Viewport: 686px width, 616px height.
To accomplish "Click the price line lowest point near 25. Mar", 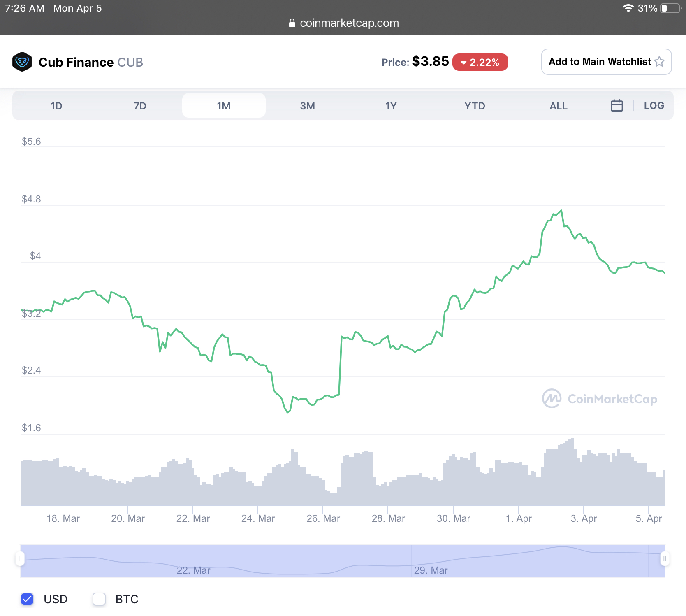I will point(287,412).
